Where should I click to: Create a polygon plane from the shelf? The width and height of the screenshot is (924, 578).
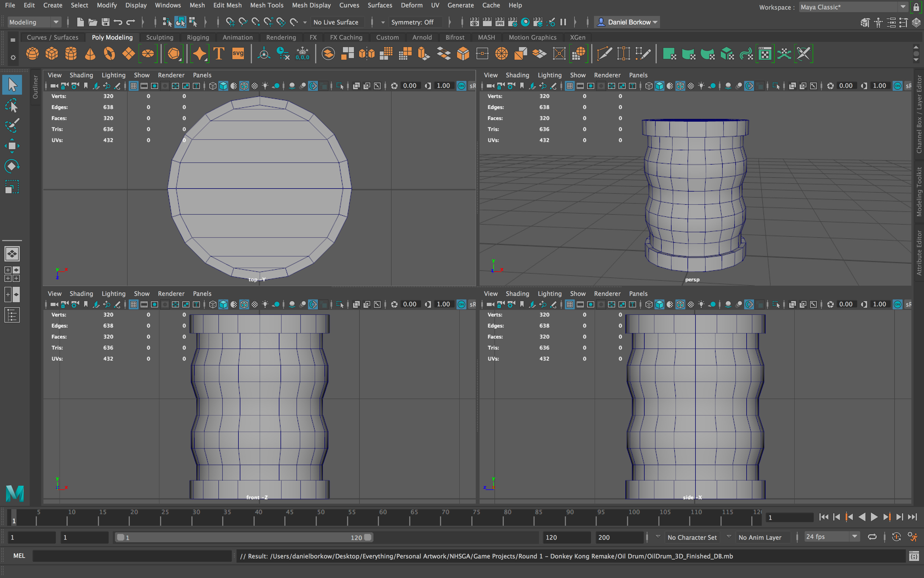[x=128, y=53]
